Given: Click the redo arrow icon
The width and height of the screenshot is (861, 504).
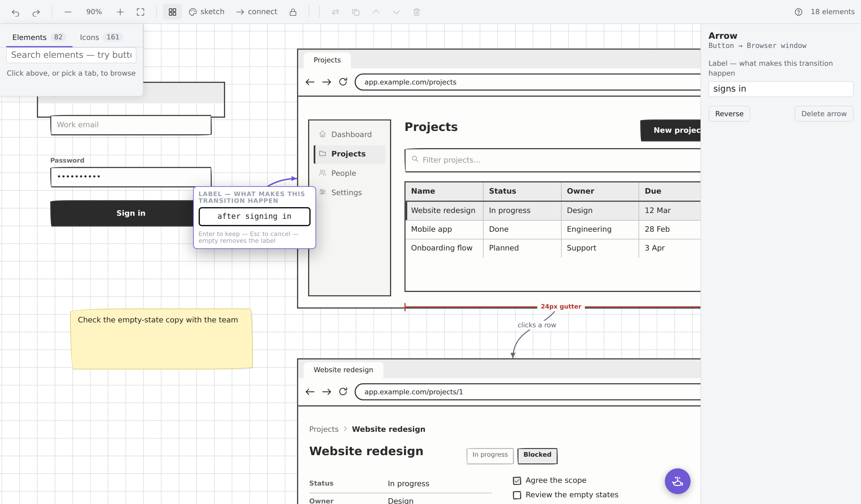Looking at the screenshot, I should pyautogui.click(x=36, y=12).
